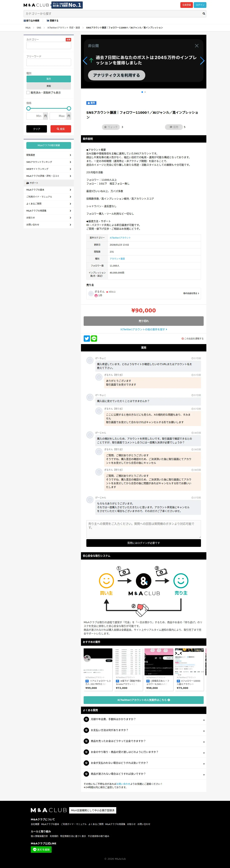This screenshot has width=230, height=868.
Task: Open the 絞り込み検索 filter link
Action: point(31,21)
